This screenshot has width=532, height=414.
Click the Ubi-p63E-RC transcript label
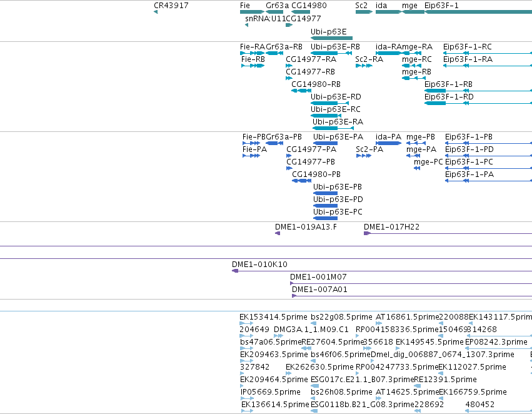pyautogui.click(x=336, y=109)
